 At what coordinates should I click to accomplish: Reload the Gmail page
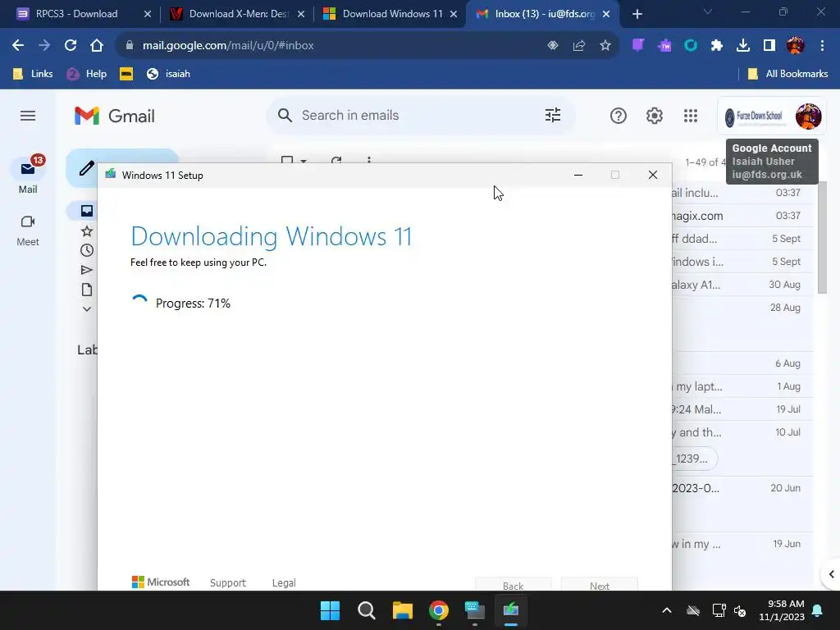tap(71, 46)
